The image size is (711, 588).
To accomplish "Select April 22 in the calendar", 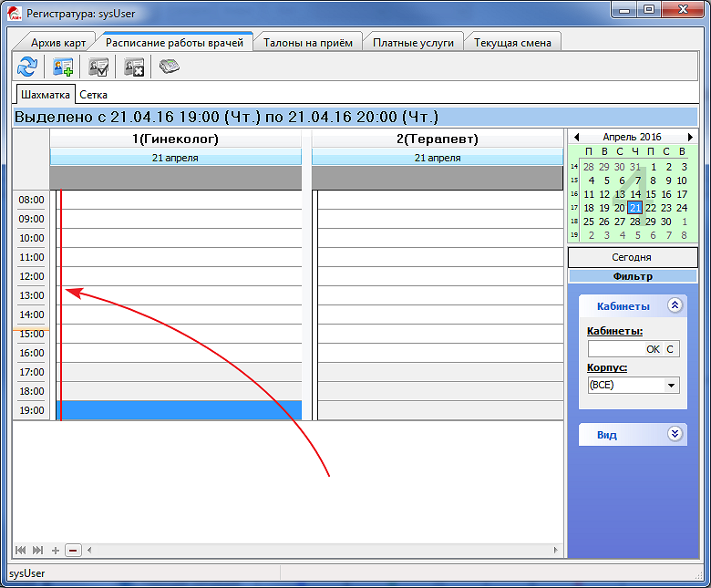I will 651,208.
